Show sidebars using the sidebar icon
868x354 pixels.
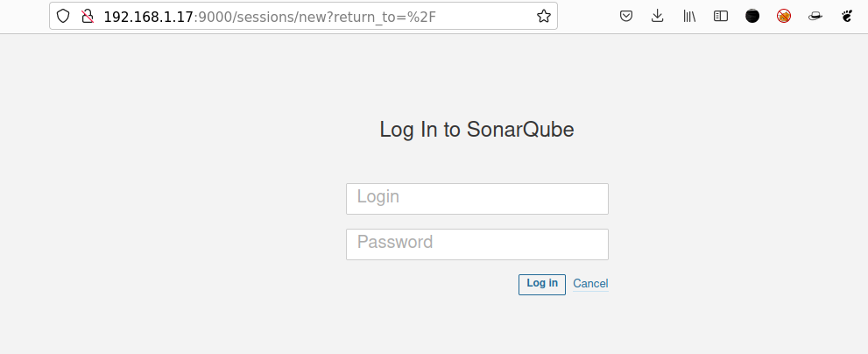721,16
